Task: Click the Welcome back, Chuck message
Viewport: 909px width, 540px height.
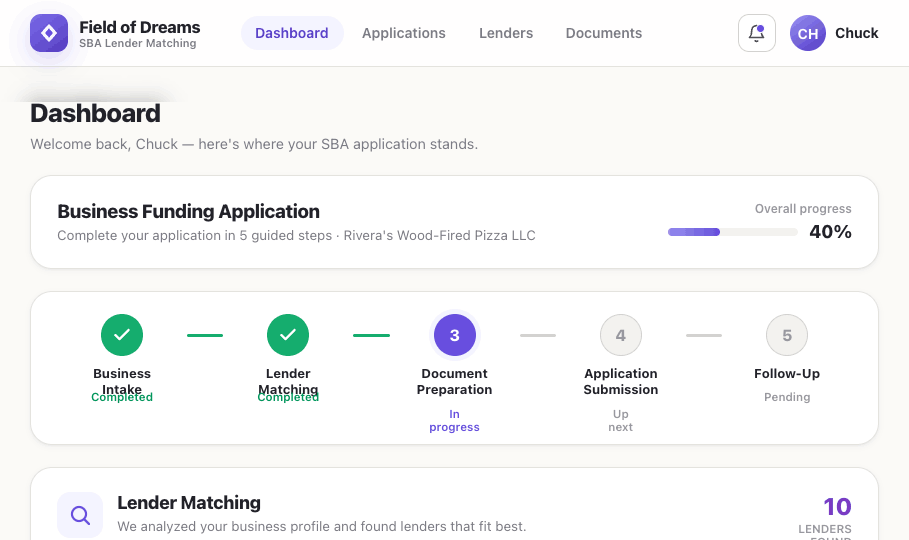Action: point(254,144)
